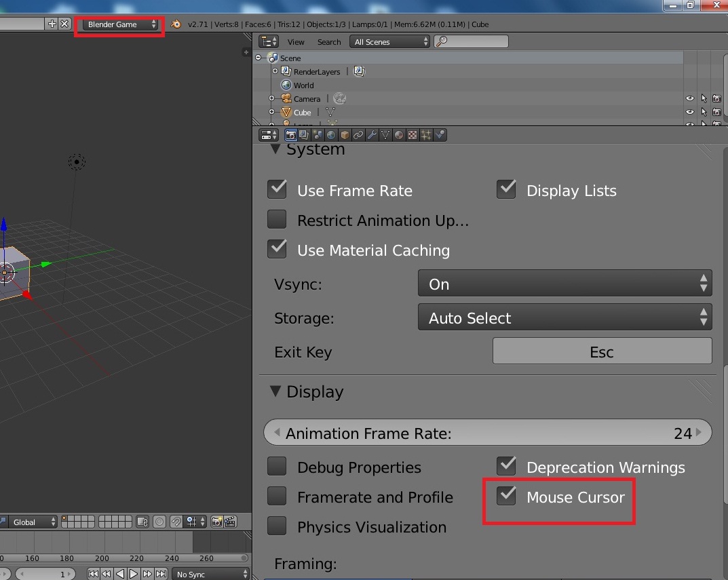Viewport: 728px width, 580px height.
Task: Hide the Camera using its eye icon
Action: pos(690,98)
